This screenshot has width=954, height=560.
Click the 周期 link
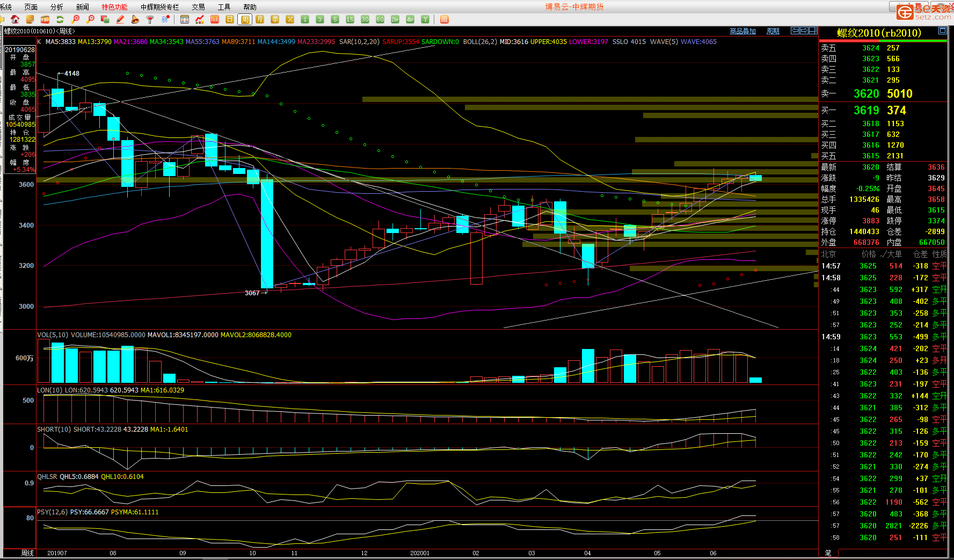pyautogui.click(x=773, y=31)
